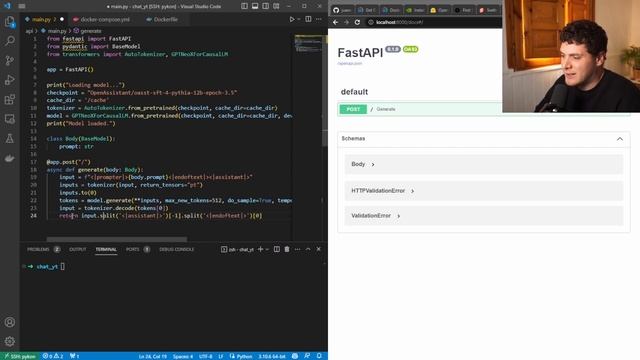The height and width of the screenshot is (360, 640).
Task: Reload the browser page
Action: click(x=357, y=22)
